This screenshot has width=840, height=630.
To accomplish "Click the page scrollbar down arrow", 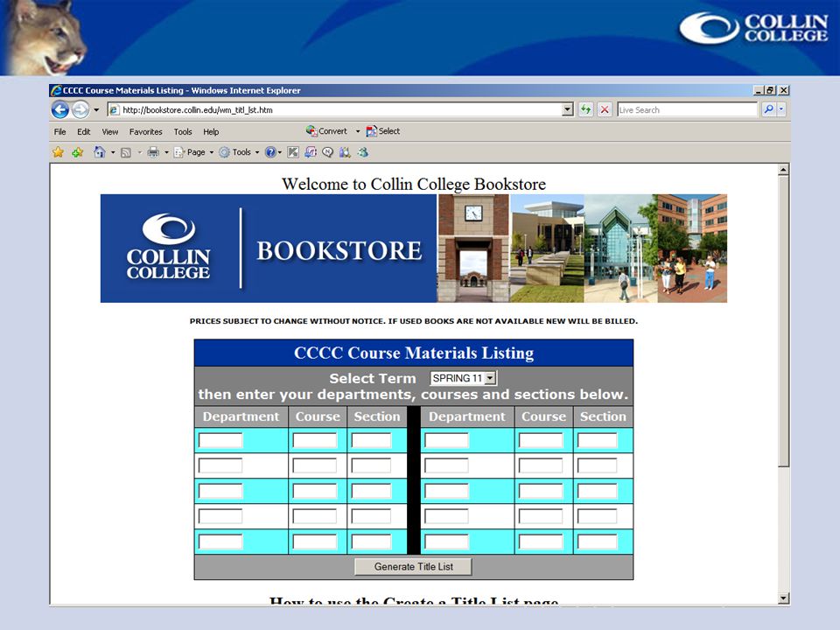I will coord(783,598).
